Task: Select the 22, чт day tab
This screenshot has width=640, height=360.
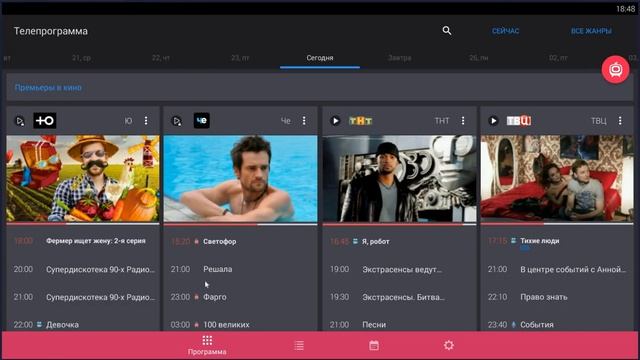Action: point(161,58)
